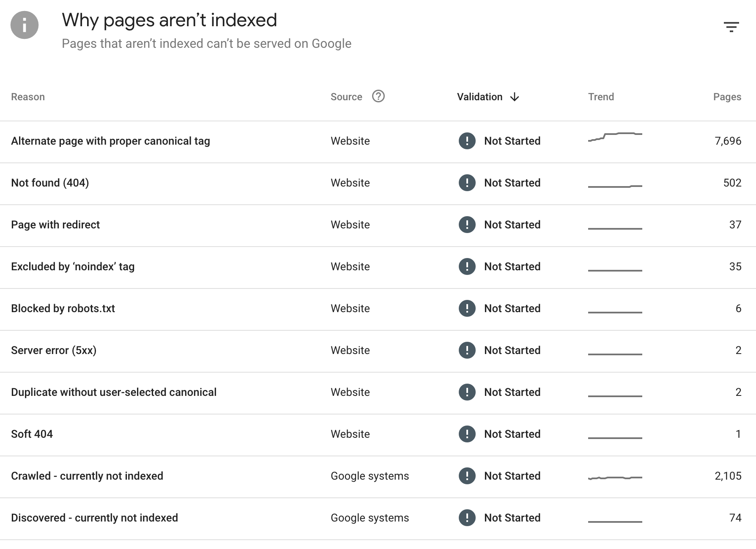This screenshot has height=549, width=756.
Task: Click the 6 pages count
Action: click(738, 308)
